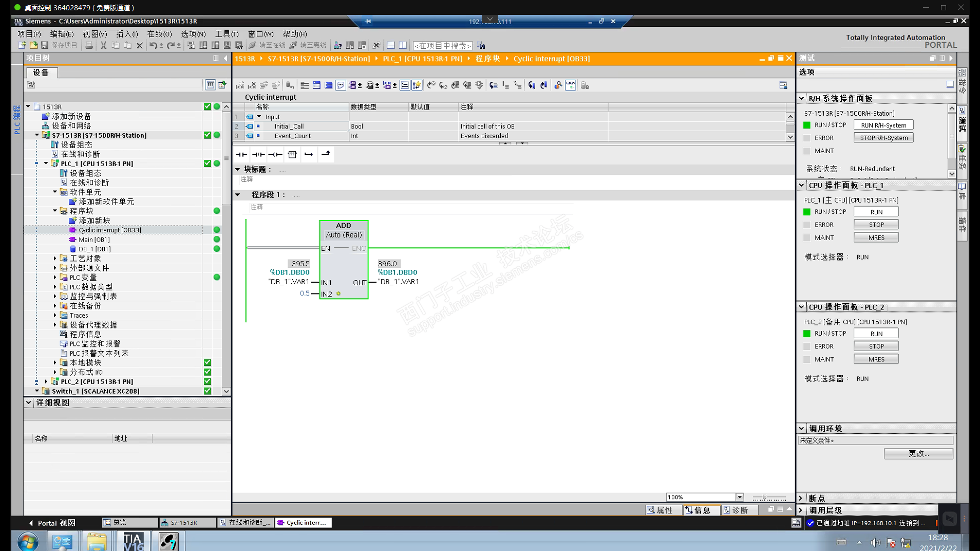Click the volume speaker tray icon
Screen dimensions: 980x551
click(x=875, y=542)
